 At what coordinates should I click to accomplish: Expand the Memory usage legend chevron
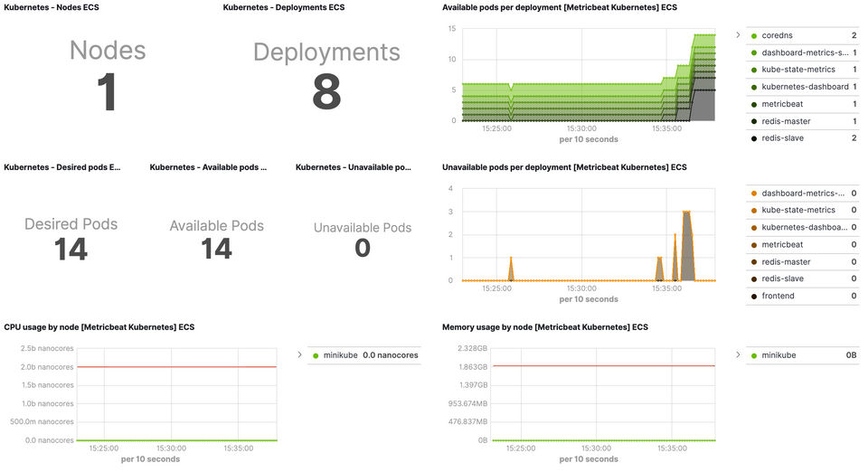[x=738, y=354]
